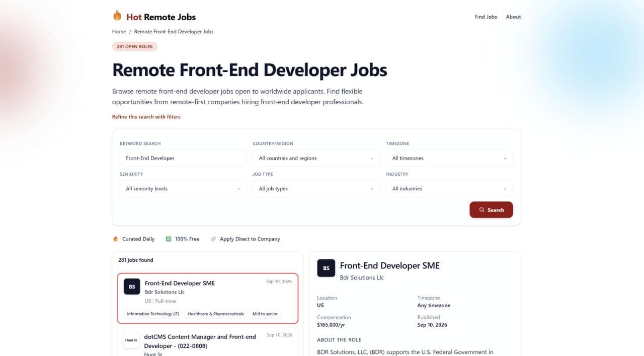The height and width of the screenshot is (356, 644).
Task: Open the Job Type dropdown
Action: click(316, 189)
